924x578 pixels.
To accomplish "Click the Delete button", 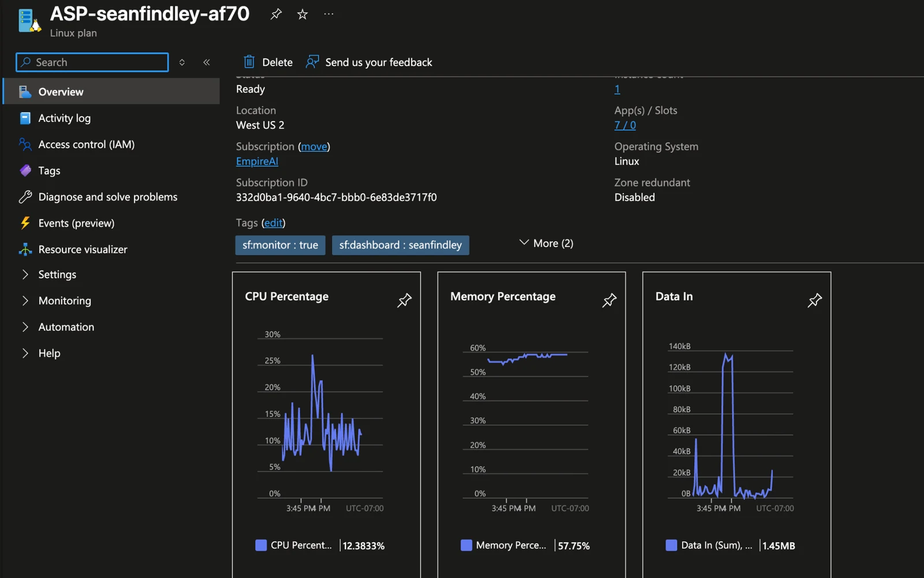I will (268, 62).
